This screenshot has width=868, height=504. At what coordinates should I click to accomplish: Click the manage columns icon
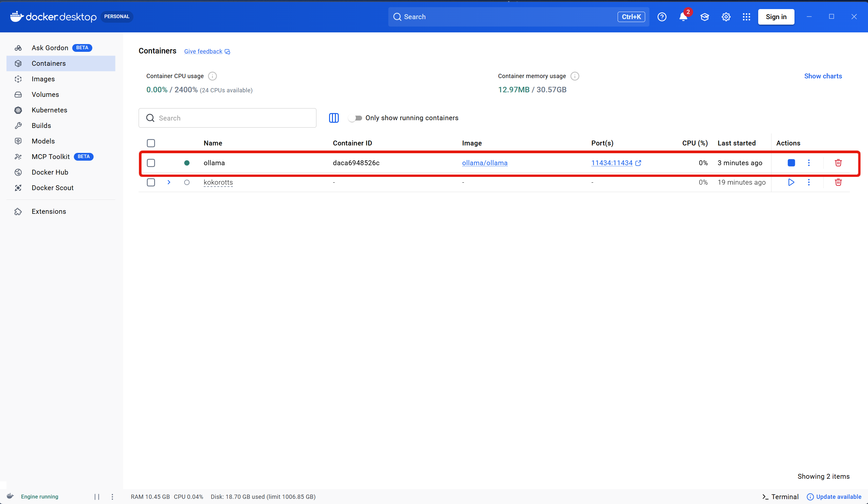pos(333,118)
